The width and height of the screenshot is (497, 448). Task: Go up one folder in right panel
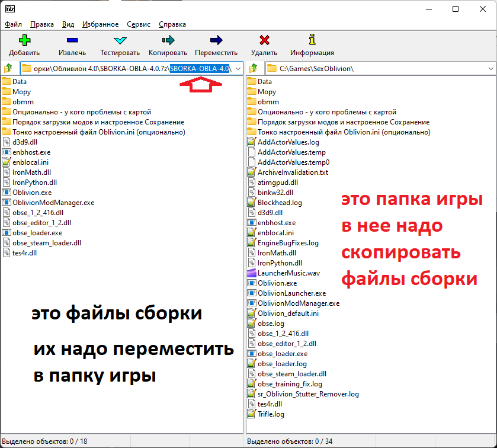click(254, 69)
